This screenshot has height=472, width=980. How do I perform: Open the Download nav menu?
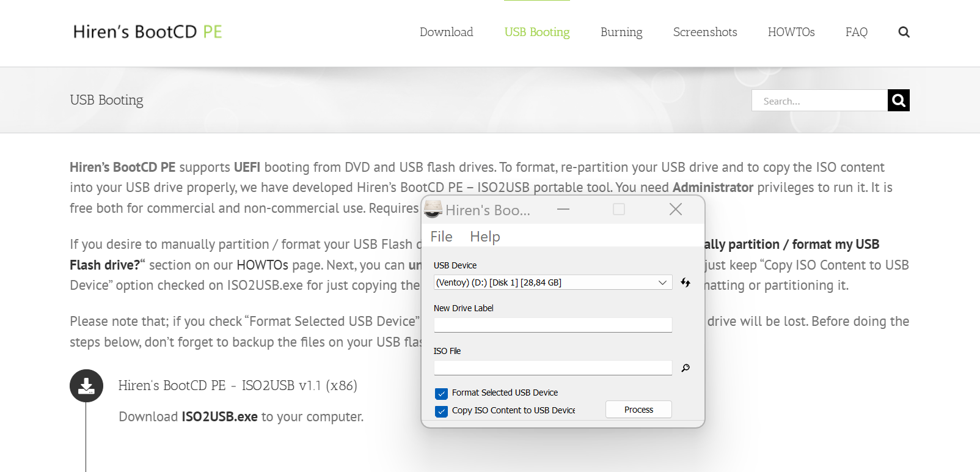click(446, 32)
